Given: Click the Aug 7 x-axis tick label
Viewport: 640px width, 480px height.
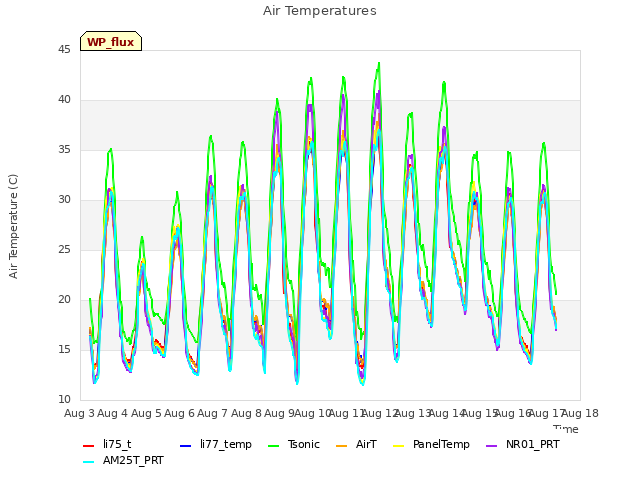Looking at the screenshot, I should pyautogui.click(x=213, y=413).
